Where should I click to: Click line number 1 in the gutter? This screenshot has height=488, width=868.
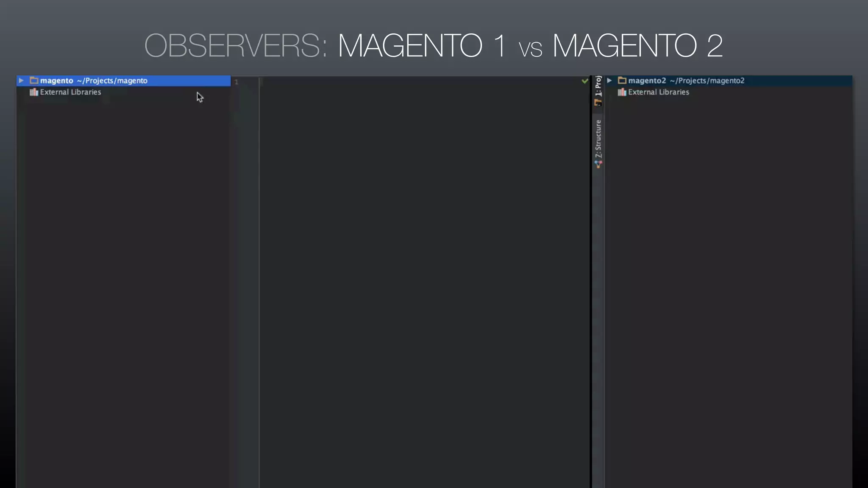click(x=236, y=82)
